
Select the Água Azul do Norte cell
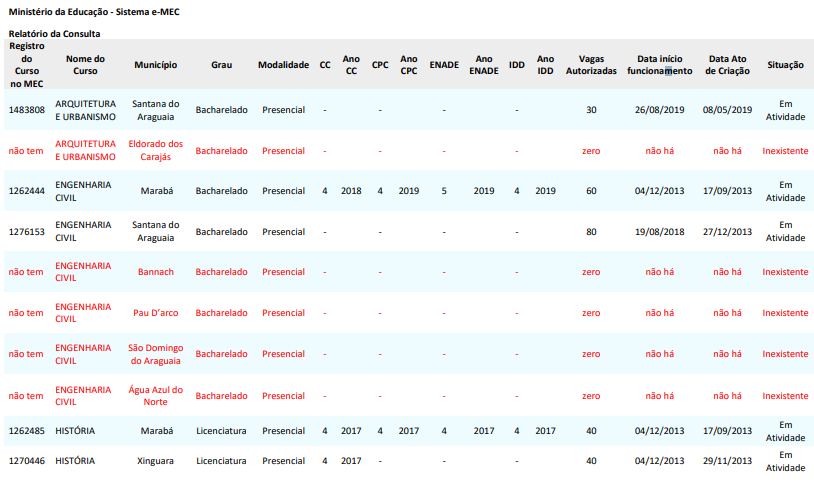click(156, 395)
